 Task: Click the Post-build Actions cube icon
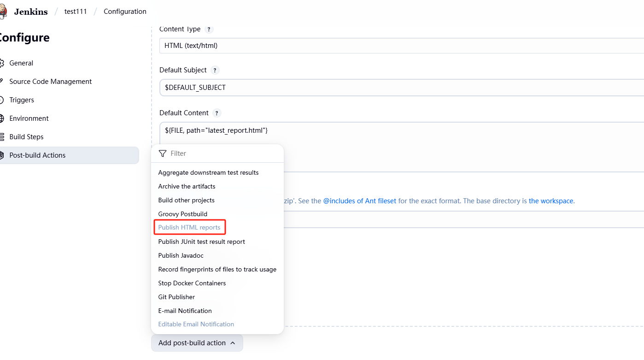[1, 155]
